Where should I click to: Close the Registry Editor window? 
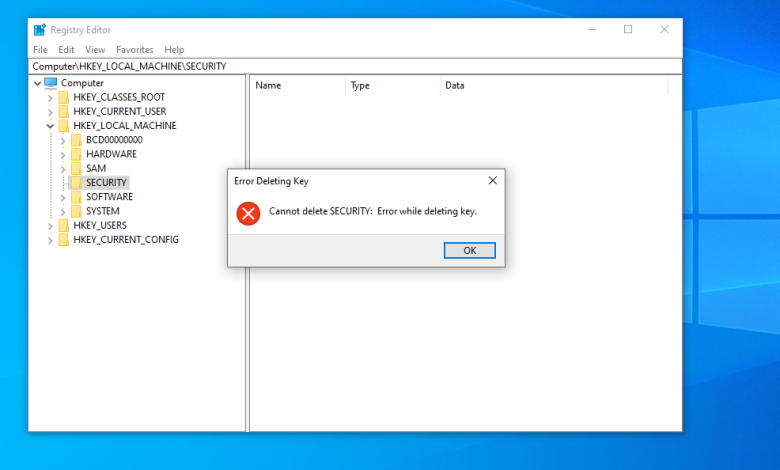point(664,30)
